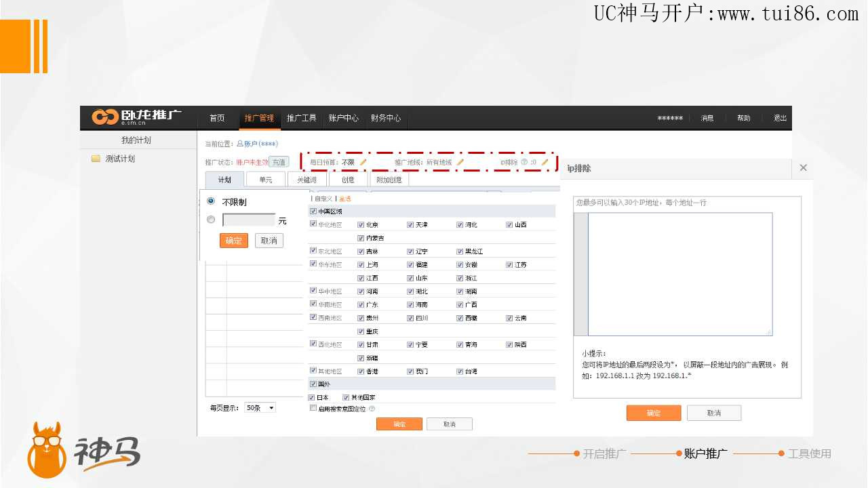Click the 我的计划 sidebar header
The height and width of the screenshot is (488, 868).
tap(136, 140)
